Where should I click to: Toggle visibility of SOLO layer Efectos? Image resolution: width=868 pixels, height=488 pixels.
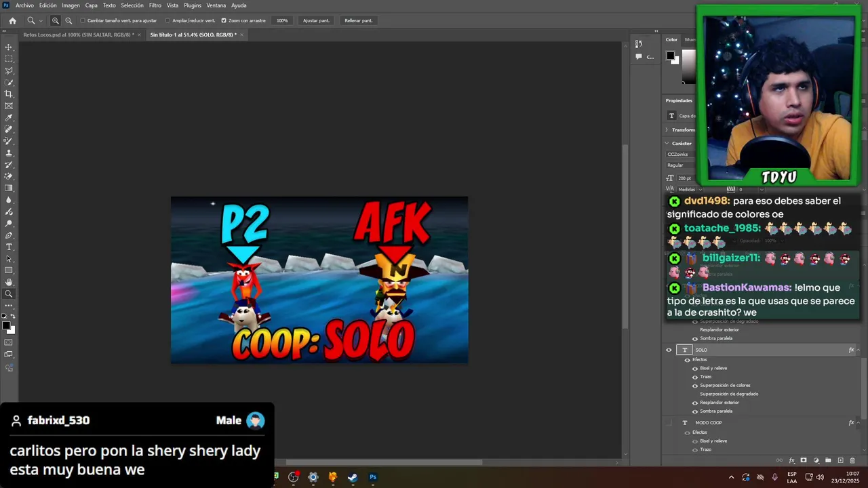coord(687,360)
